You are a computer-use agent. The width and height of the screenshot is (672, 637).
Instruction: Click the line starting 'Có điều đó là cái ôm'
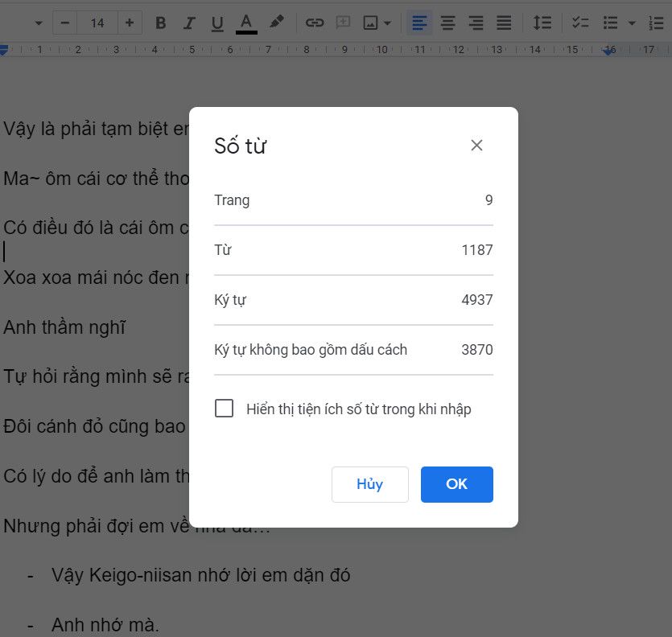point(96,228)
